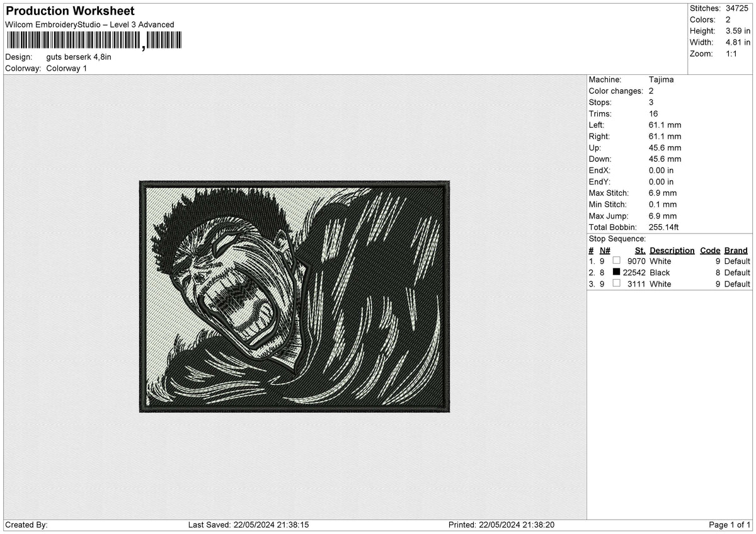Click the EndX value '0.00 in'
Image resolution: width=756 pixels, height=534 pixels.
coord(661,170)
